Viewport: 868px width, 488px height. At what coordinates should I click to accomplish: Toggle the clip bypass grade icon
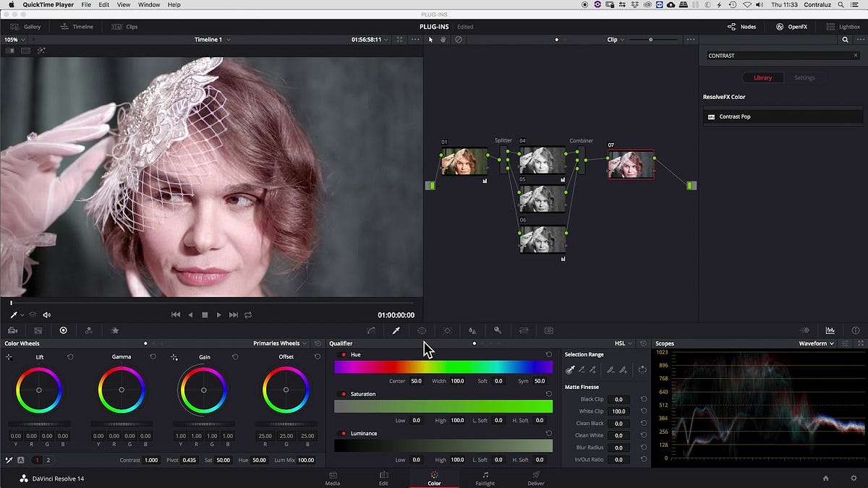(x=459, y=40)
